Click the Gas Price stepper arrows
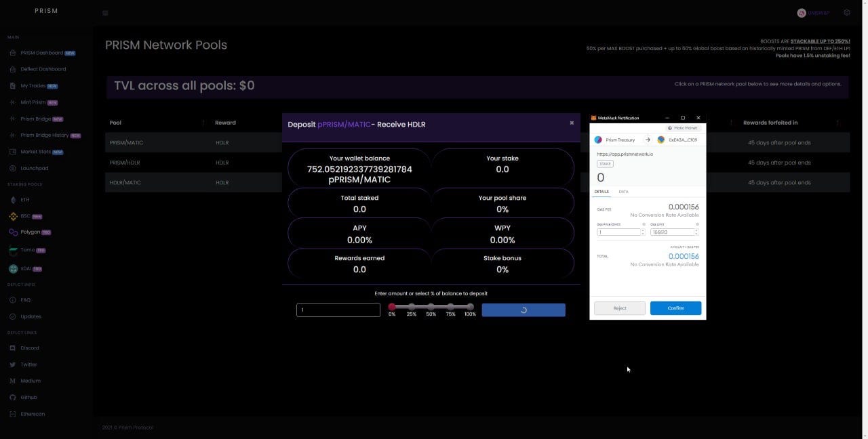This screenshot has width=868, height=439. [643, 232]
